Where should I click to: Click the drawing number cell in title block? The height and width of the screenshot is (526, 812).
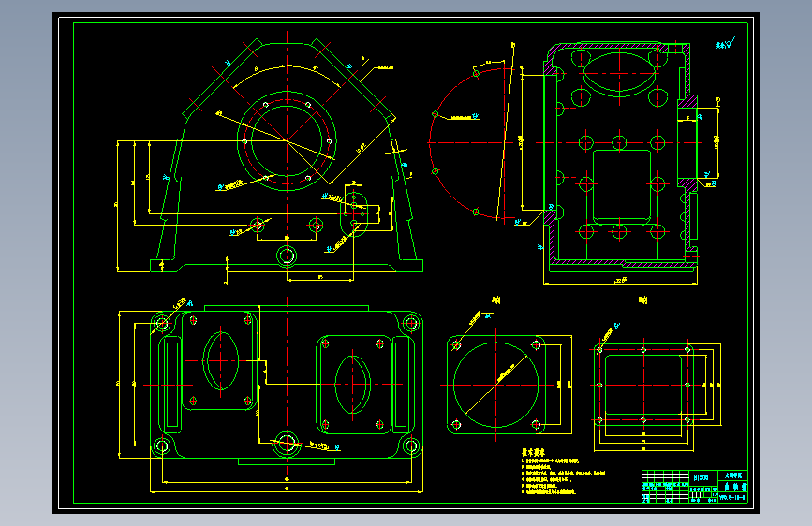tap(732, 498)
